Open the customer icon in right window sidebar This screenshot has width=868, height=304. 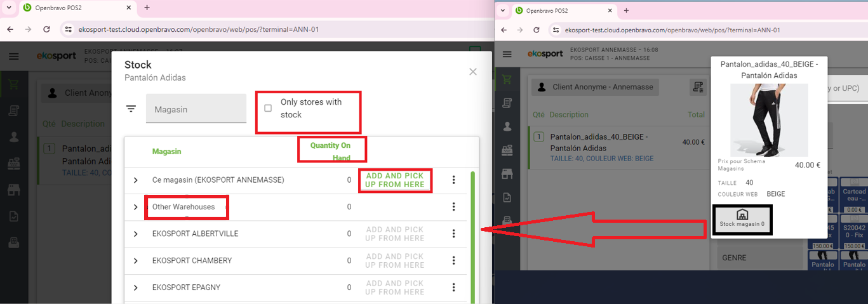(x=507, y=126)
